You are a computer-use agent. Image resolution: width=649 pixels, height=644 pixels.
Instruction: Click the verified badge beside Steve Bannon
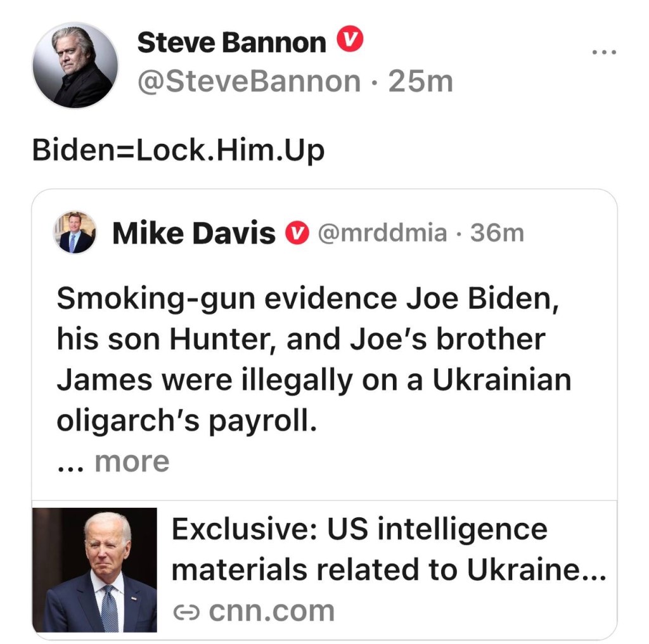pos(349,42)
